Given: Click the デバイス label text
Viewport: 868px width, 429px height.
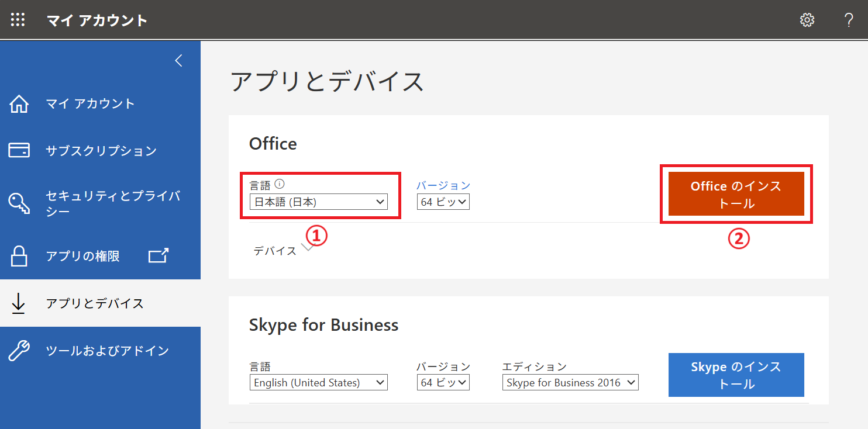Looking at the screenshot, I should click(275, 251).
